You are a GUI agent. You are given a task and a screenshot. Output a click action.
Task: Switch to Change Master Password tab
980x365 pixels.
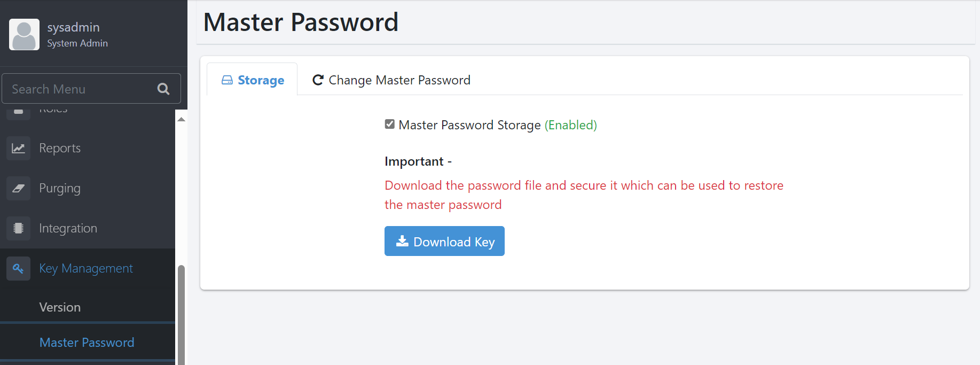pyautogui.click(x=391, y=80)
